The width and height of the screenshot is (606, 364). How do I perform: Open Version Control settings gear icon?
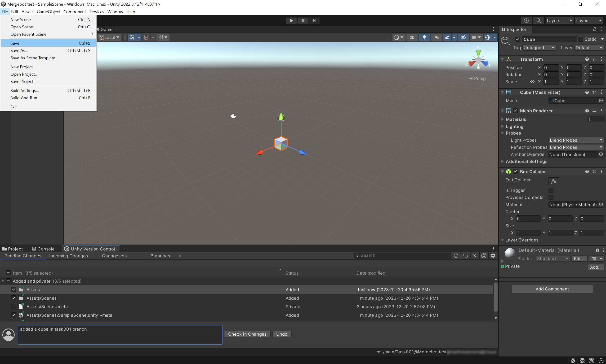493,256
